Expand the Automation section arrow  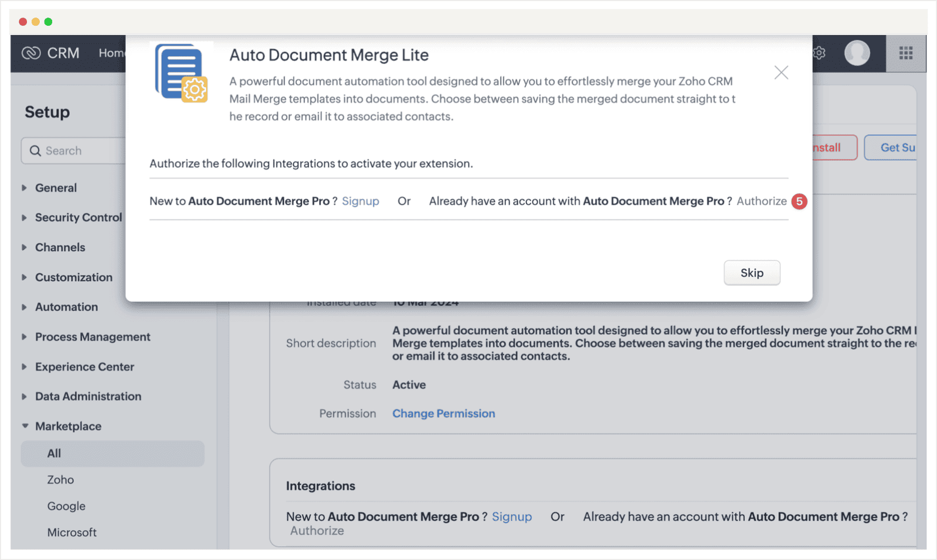click(24, 307)
